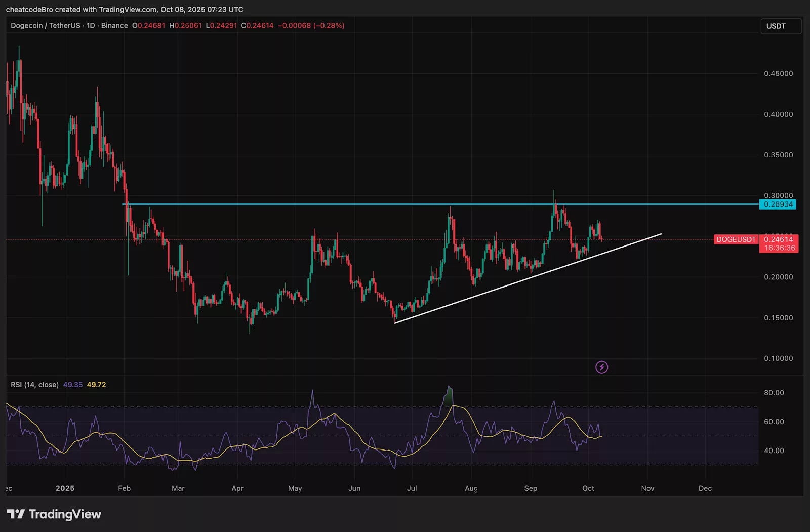The image size is (810, 532).
Task: Toggle the USDT currency display top right
Action: (x=781, y=26)
